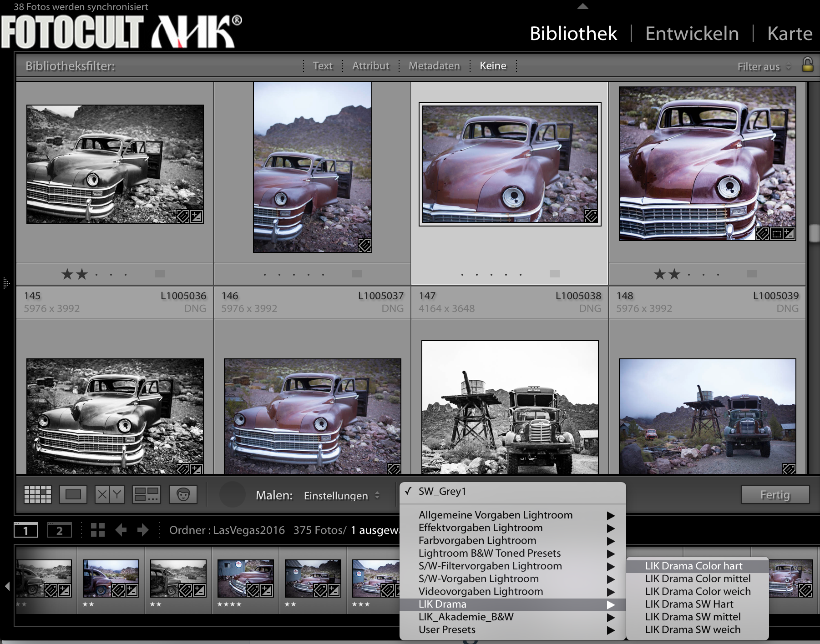Image resolution: width=820 pixels, height=644 pixels.
Task: Go forward with right arrow
Action: [143, 530]
